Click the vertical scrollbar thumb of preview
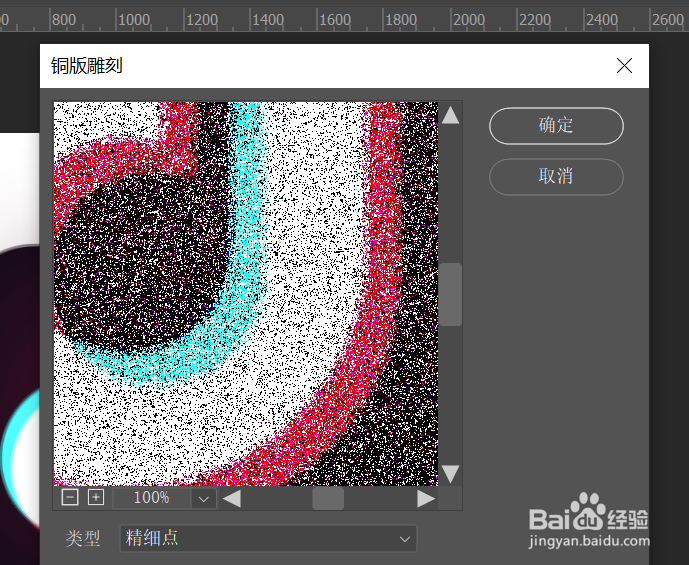689x565 pixels. coord(451,294)
